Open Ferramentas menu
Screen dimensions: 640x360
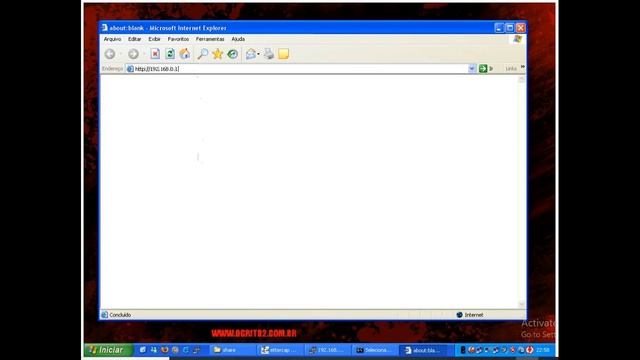click(x=210, y=39)
